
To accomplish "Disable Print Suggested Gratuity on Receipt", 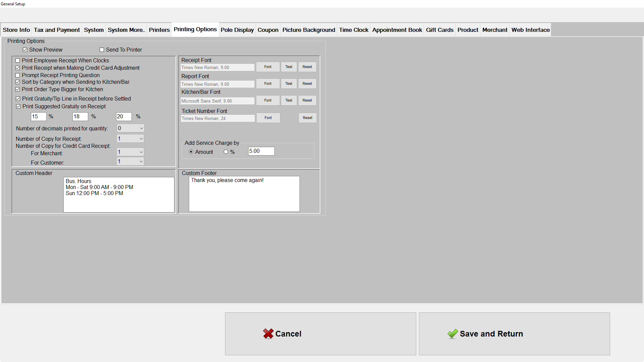I will 18,107.
